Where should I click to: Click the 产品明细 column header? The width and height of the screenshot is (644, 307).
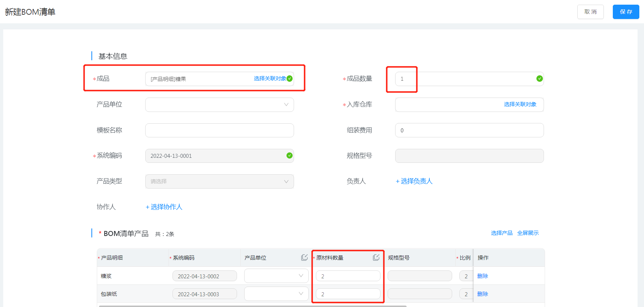[x=112, y=258]
